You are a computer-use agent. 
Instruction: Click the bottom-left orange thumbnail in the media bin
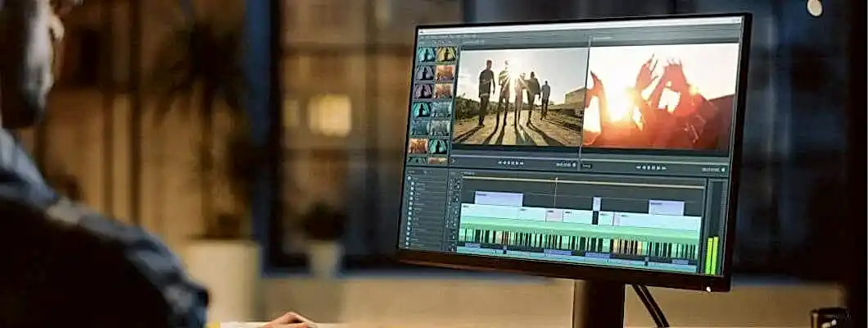418,146
